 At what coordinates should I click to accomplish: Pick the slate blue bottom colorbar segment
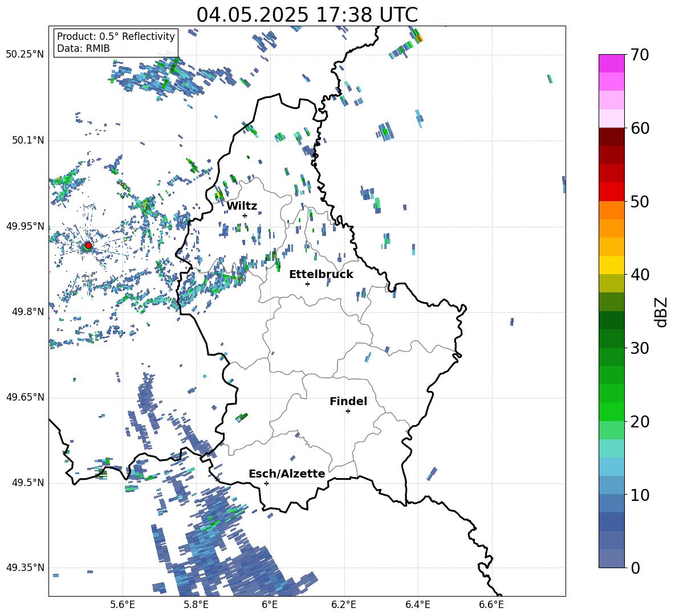[611, 558]
